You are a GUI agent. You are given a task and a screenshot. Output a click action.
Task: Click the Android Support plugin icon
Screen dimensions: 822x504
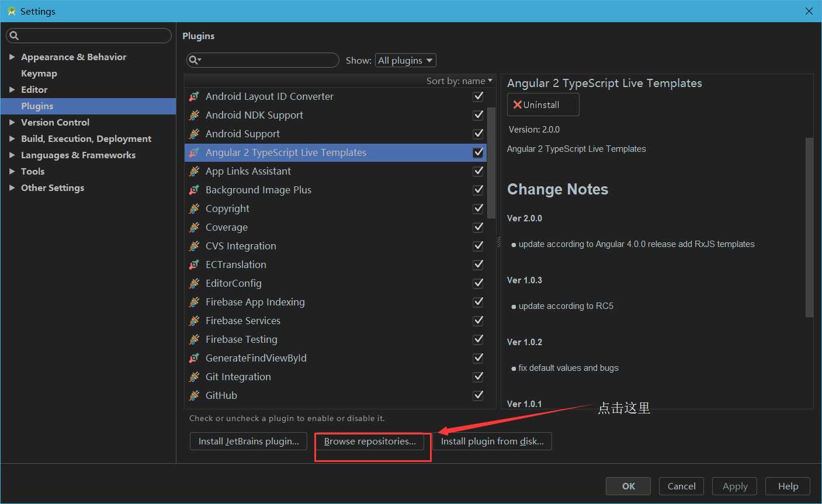coord(195,134)
